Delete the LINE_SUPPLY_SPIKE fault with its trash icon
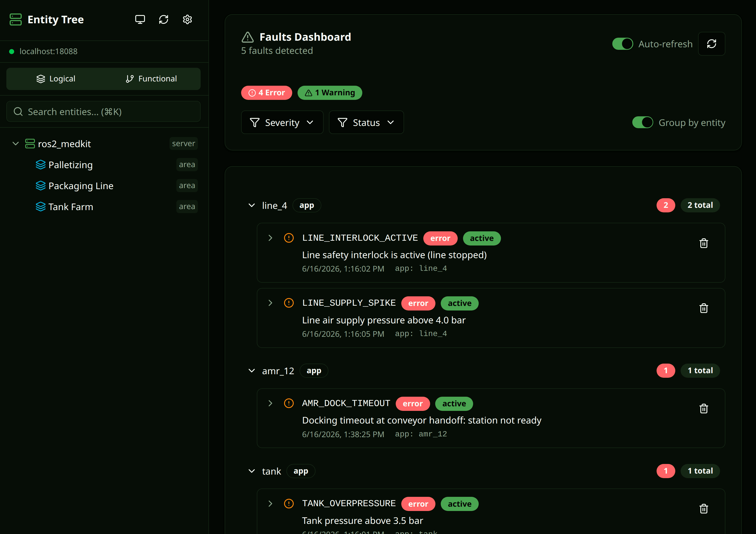Viewport: 756px width, 534px height. pyautogui.click(x=704, y=308)
